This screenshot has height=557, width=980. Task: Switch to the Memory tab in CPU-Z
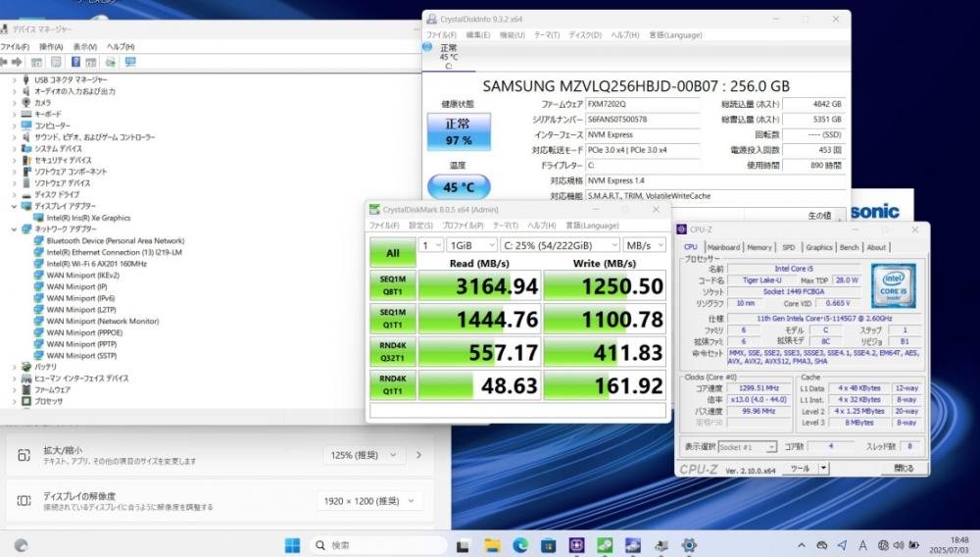[759, 247]
